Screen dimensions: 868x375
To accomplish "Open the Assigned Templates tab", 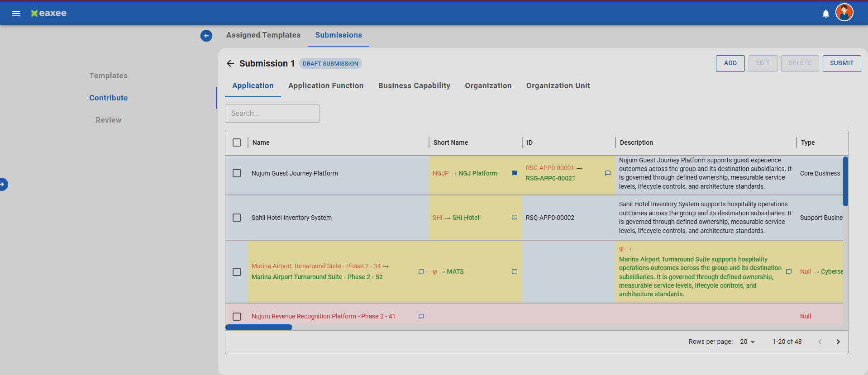I will pyautogui.click(x=263, y=35).
